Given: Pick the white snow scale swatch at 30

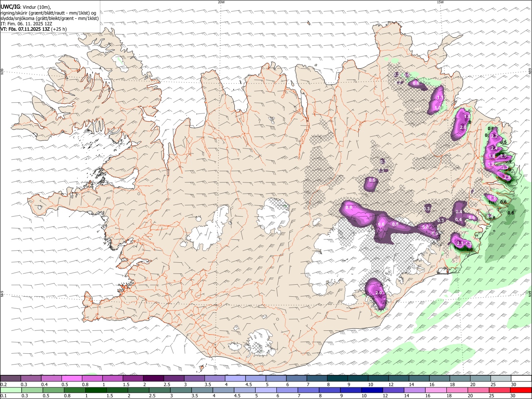Looking at the screenshot, I should [x=521, y=379].
